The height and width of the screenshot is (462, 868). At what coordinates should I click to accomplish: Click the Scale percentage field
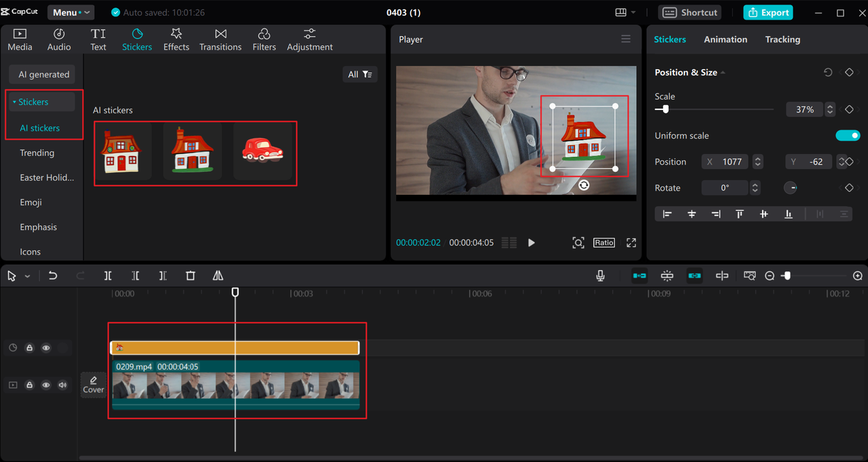805,109
